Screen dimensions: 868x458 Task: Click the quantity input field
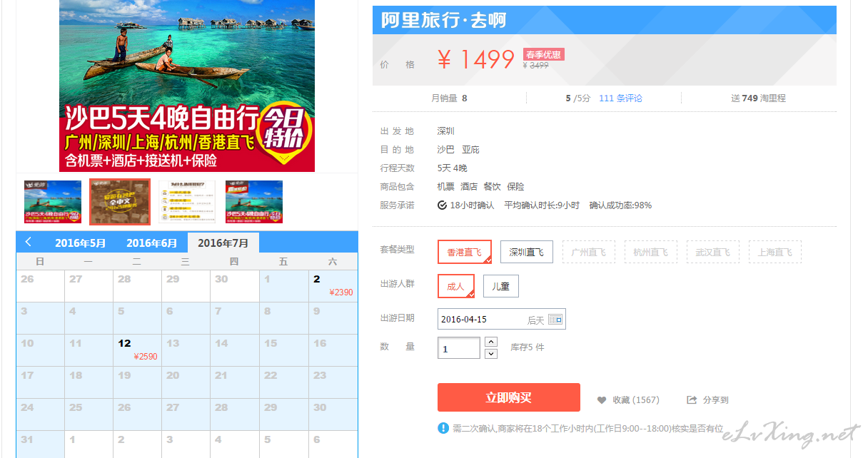(x=459, y=348)
